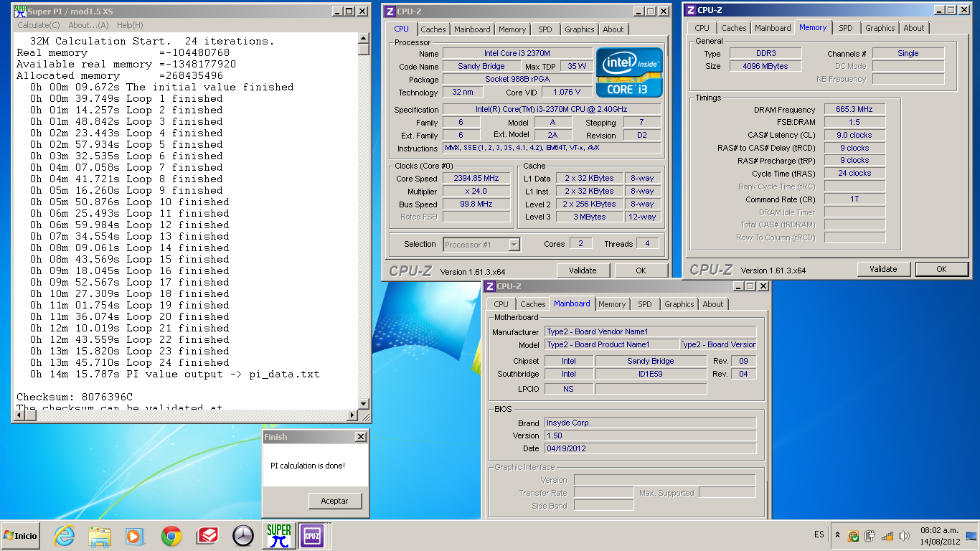Open Internet Explorer from the taskbar
The width and height of the screenshot is (980, 551).
(x=64, y=535)
